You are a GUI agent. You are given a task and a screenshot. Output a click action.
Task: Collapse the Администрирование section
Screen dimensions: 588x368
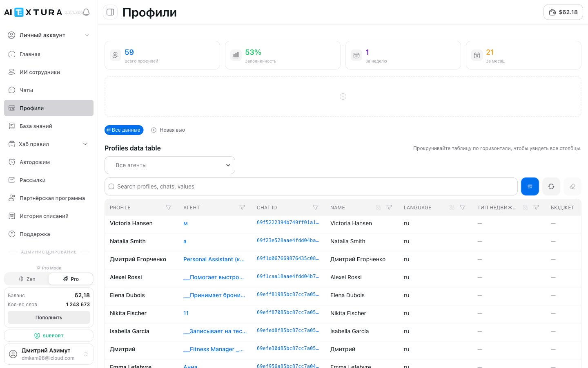click(x=49, y=252)
